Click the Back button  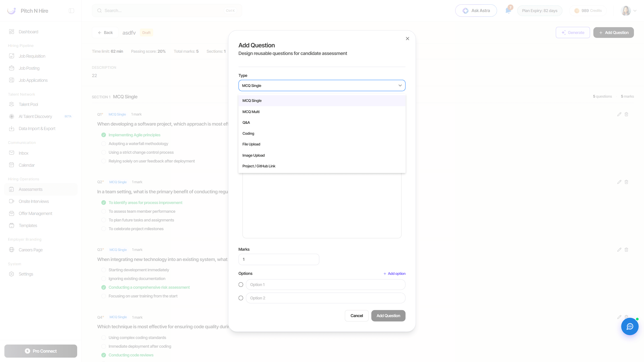(x=105, y=32)
